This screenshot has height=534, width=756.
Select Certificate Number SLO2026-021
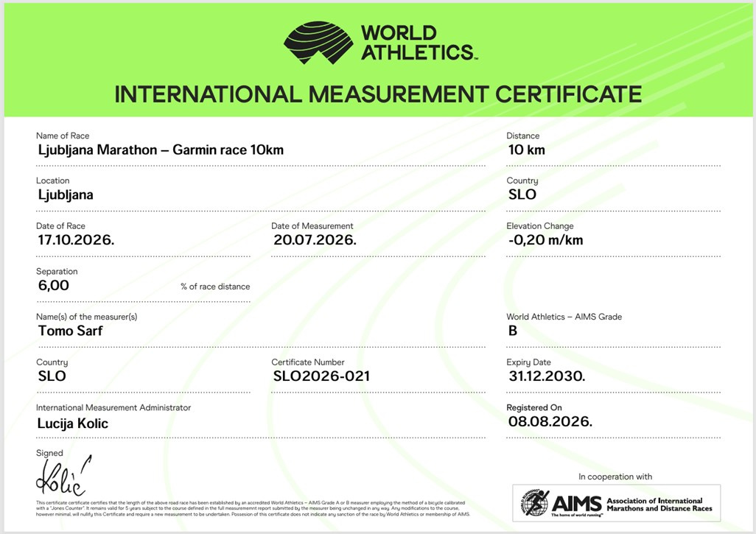coord(321,376)
